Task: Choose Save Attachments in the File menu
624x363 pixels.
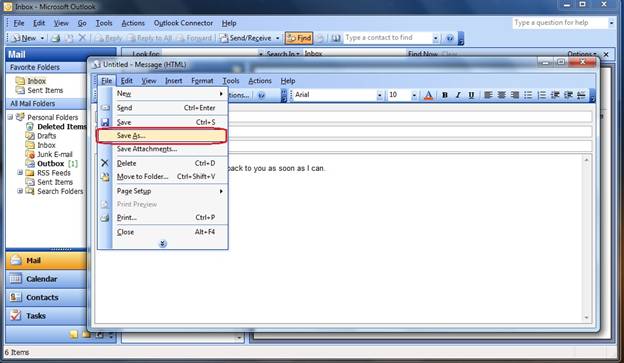Action: [162, 149]
